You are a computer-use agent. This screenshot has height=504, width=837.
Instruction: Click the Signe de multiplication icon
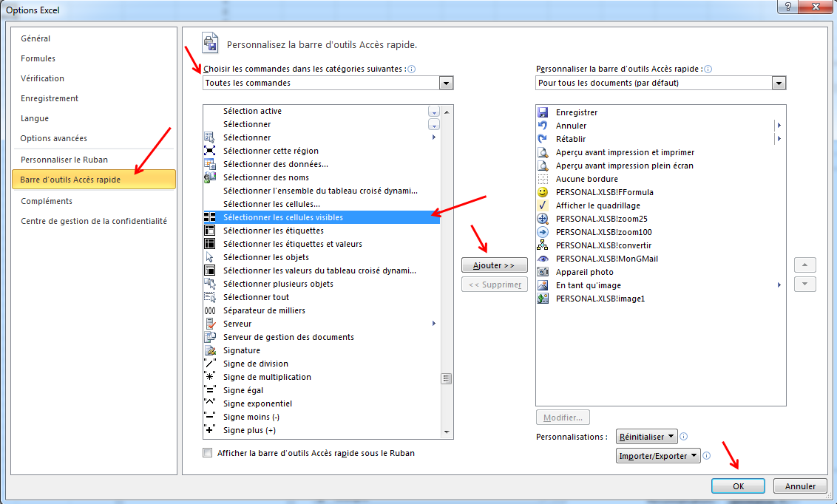click(x=210, y=377)
